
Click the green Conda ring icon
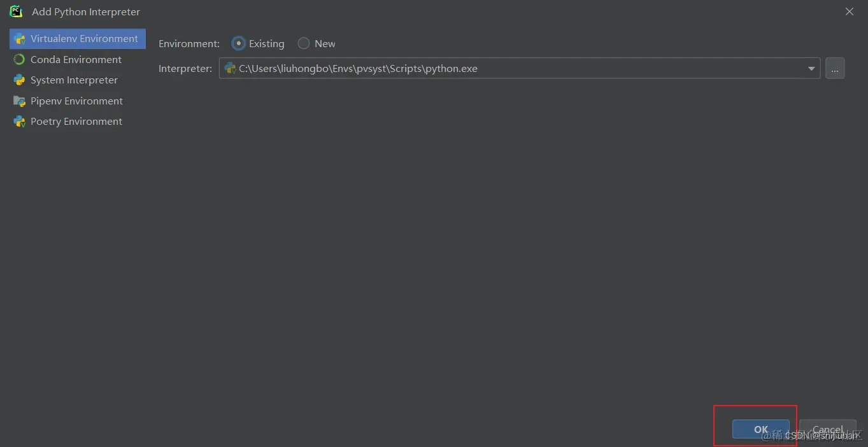tap(20, 59)
